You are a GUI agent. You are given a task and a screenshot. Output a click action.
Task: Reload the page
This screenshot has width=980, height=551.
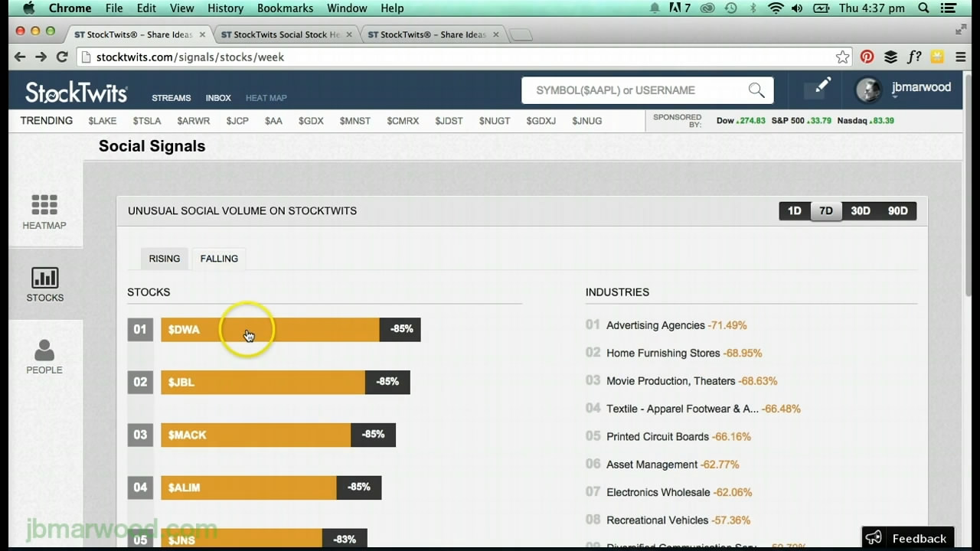[x=62, y=57]
